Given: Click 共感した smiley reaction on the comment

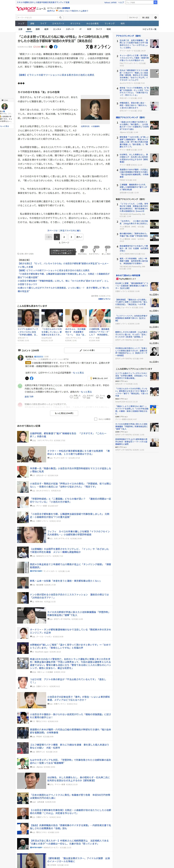Looking at the screenshot, I should (x=71, y=397).
